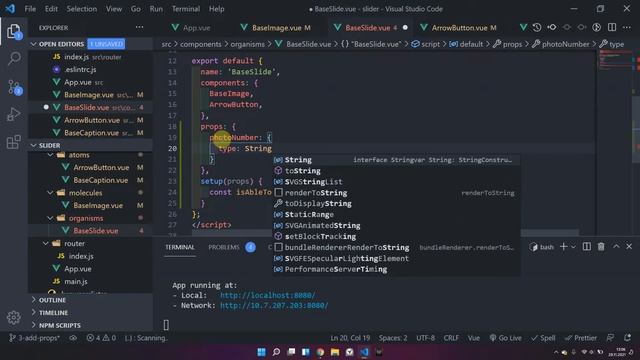Viewport: 640px width, 360px height.
Task: Click File Explorer taskbar icon
Action: [335, 352]
